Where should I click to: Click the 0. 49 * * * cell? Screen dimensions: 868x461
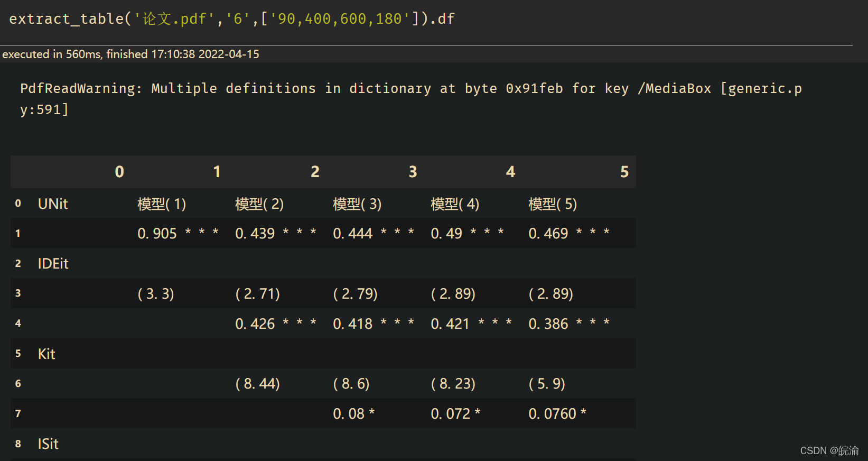468,233
